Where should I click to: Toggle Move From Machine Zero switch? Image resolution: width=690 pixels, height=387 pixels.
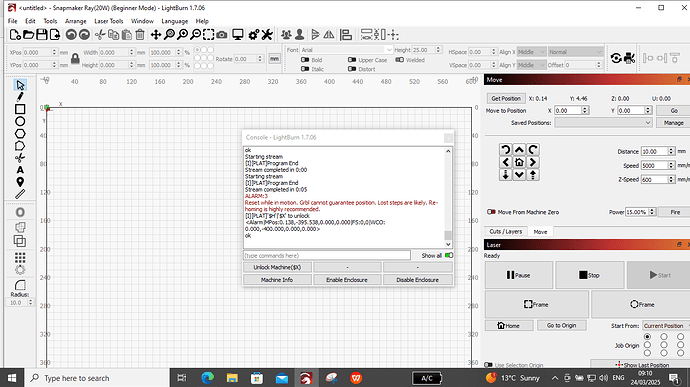(x=491, y=212)
